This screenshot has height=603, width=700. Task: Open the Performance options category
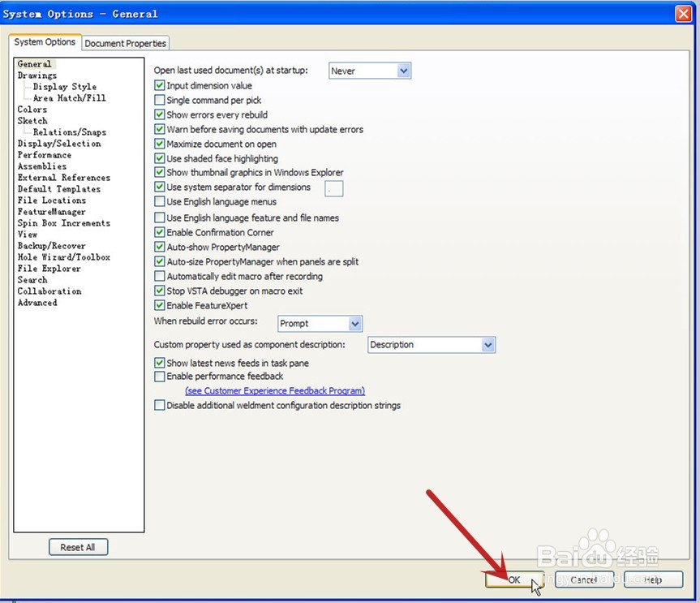44,154
